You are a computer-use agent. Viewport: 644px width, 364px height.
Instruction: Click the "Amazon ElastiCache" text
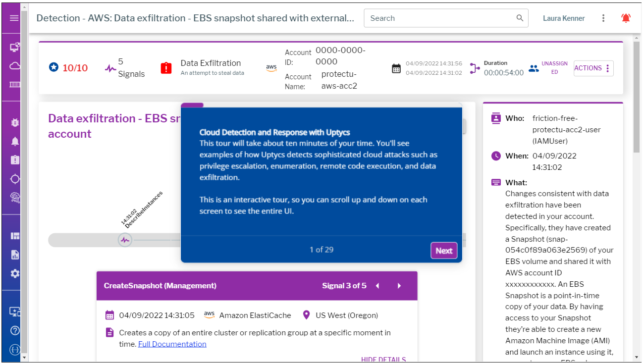click(255, 315)
